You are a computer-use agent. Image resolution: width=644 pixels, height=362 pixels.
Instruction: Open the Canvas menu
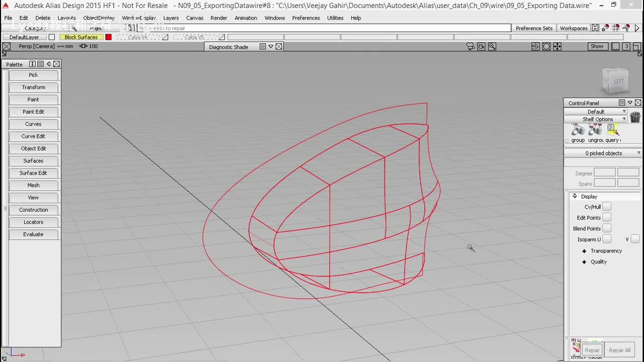tap(195, 18)
